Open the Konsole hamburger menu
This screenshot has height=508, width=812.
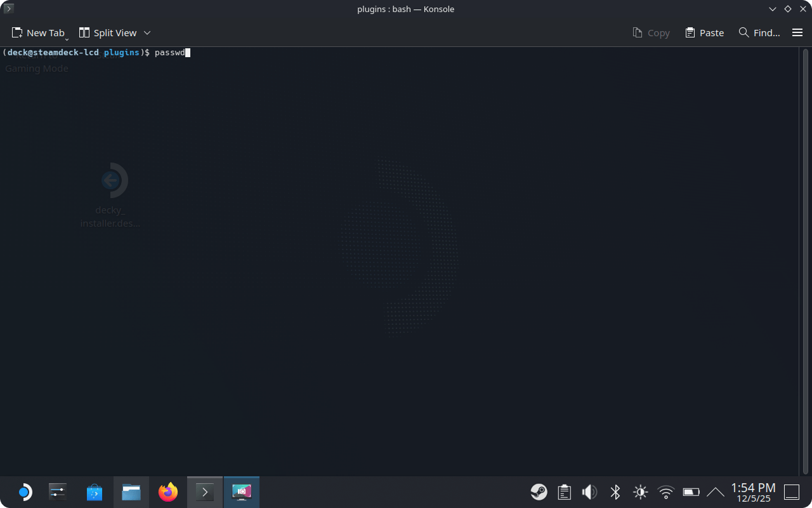pyautogui.click(x=797, y=33)
